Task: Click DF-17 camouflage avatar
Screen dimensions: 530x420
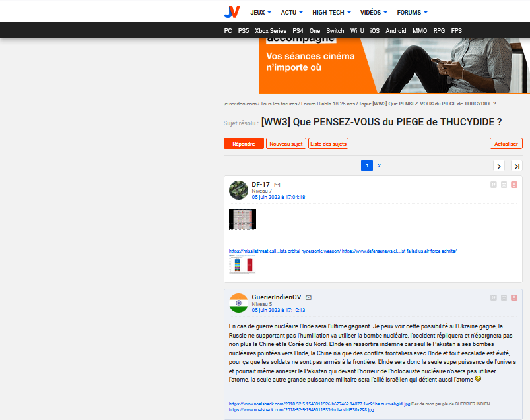Action: (238, 190)
